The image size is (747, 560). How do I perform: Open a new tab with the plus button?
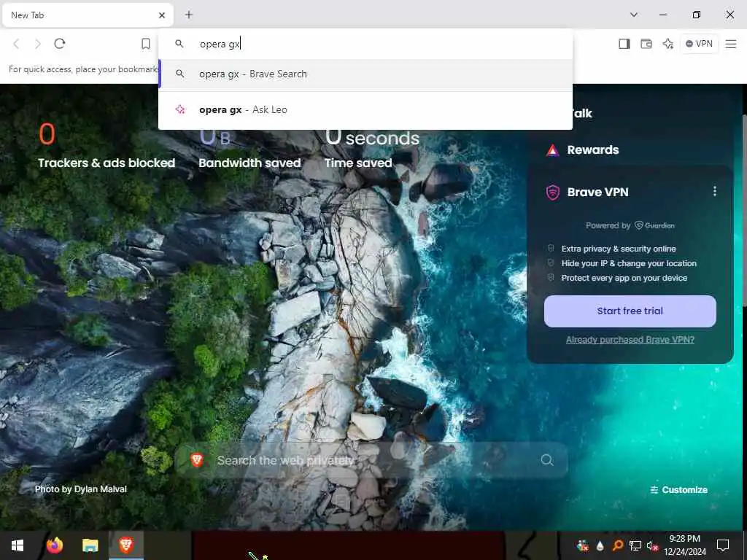click(189, 15)
